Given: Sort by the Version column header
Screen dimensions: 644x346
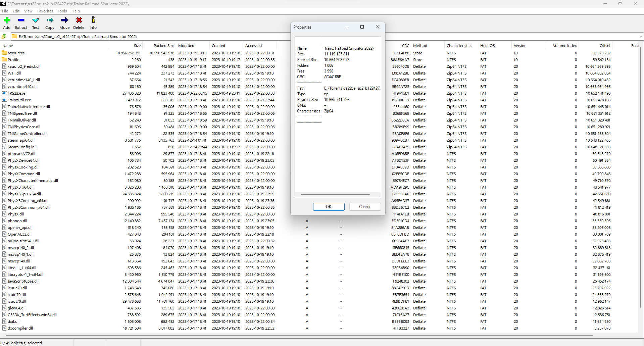Looking at the screenshot, I should [529, 46].
